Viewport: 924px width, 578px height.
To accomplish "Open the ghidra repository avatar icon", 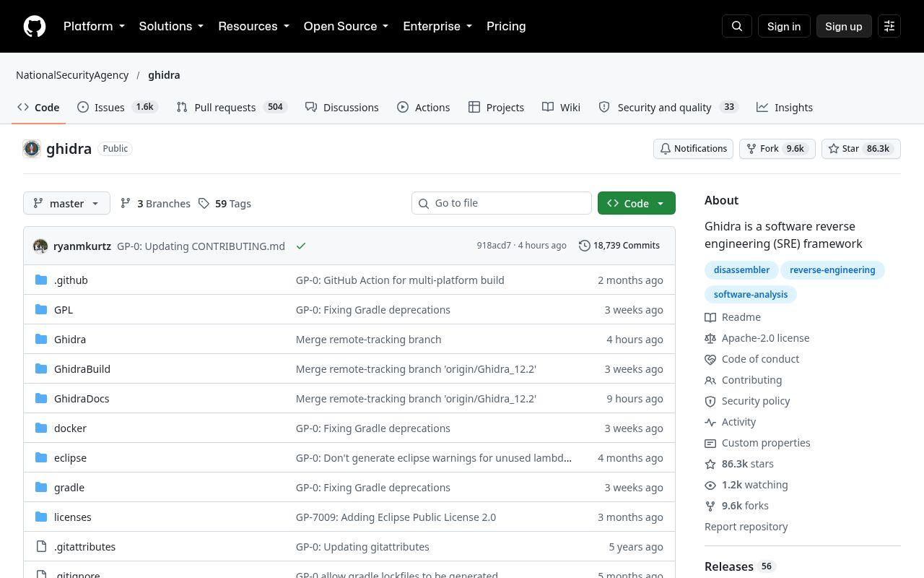I will tap(32, 149).
